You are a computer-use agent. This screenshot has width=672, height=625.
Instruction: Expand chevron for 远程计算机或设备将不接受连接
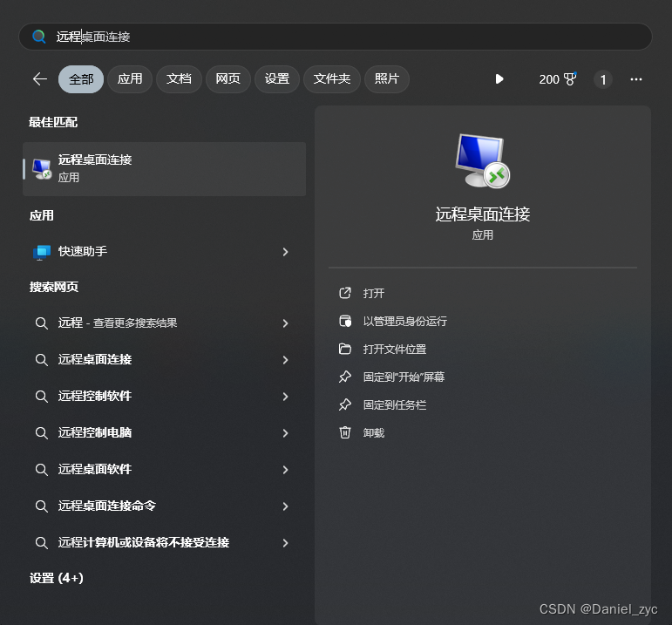click(285, 543)
